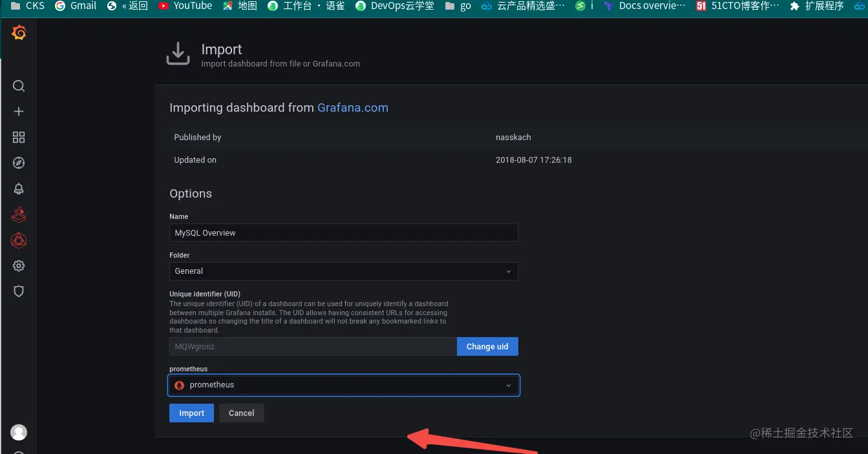Expand the prometheus data source dropdown
Viewport: 868px width, 454px height.
(344, 385)
